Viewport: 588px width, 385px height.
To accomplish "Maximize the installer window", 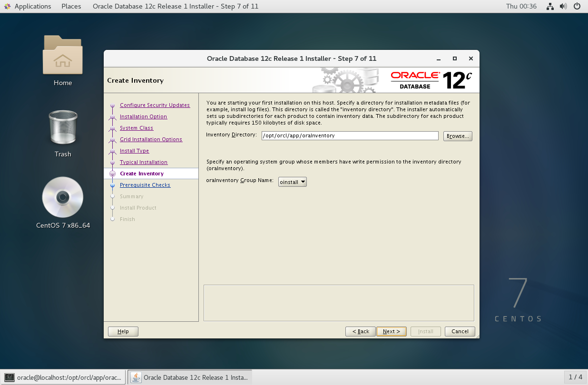I will pos(455,58).
